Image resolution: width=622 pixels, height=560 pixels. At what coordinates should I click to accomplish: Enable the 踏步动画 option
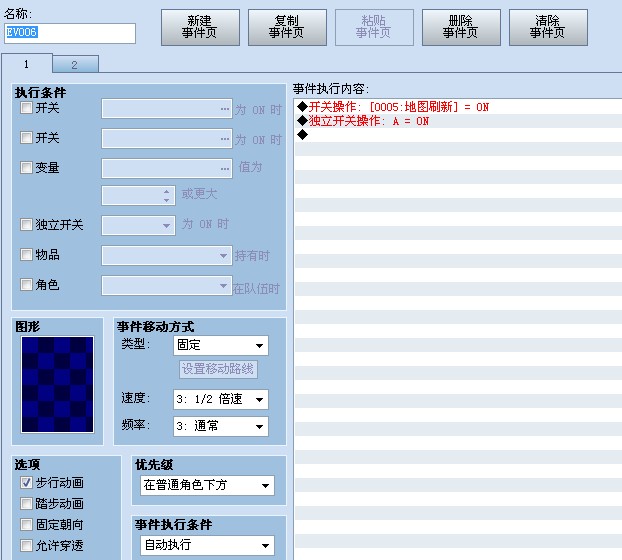pos(26,504)
